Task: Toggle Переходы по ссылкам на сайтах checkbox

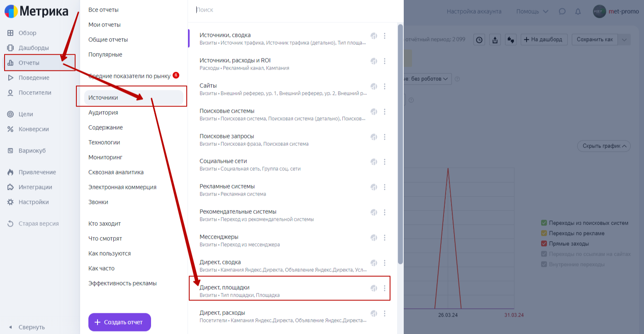Action: click(544, 254)
